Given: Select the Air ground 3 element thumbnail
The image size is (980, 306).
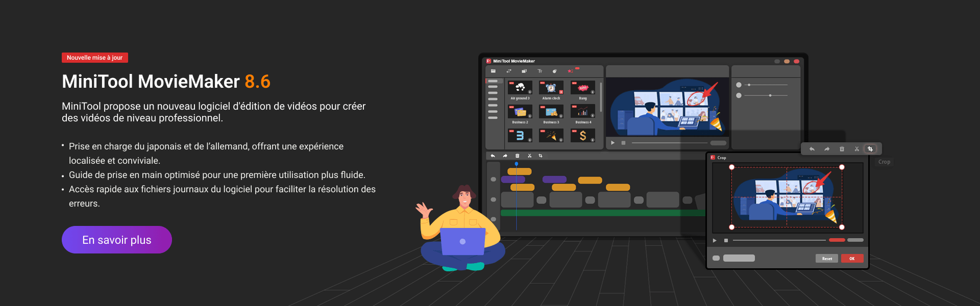Looking at the screenshot, I should 520,88.
